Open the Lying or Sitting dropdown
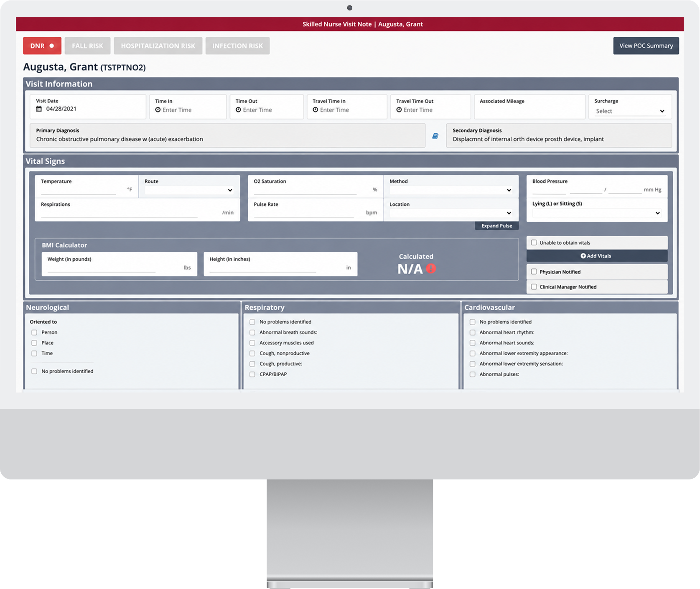 pos(597,213)
